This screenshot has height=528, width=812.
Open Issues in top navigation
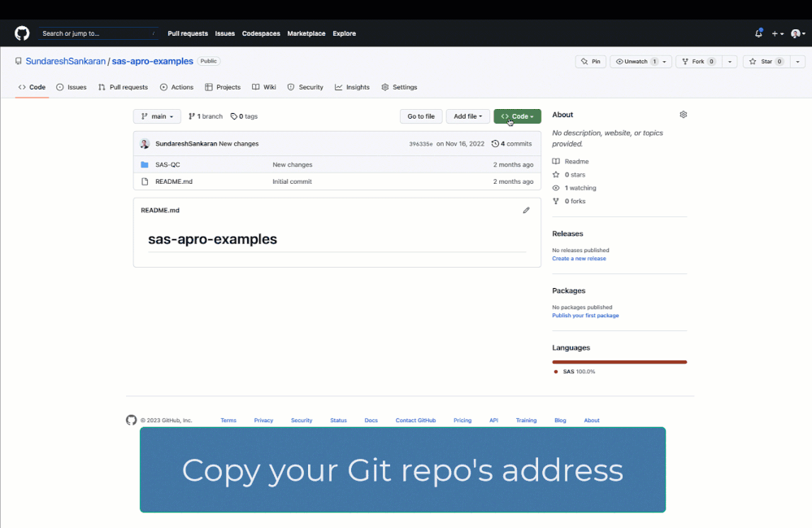coord(225,33)
